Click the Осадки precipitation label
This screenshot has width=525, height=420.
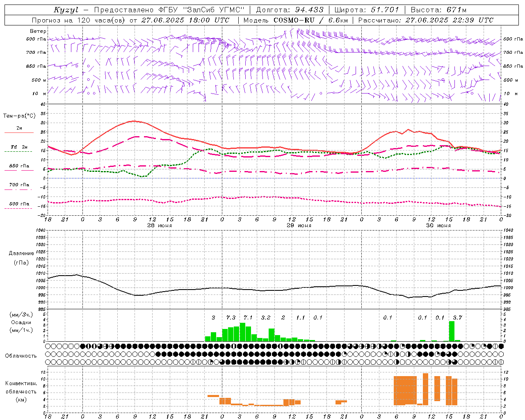[x=21, y=322]
